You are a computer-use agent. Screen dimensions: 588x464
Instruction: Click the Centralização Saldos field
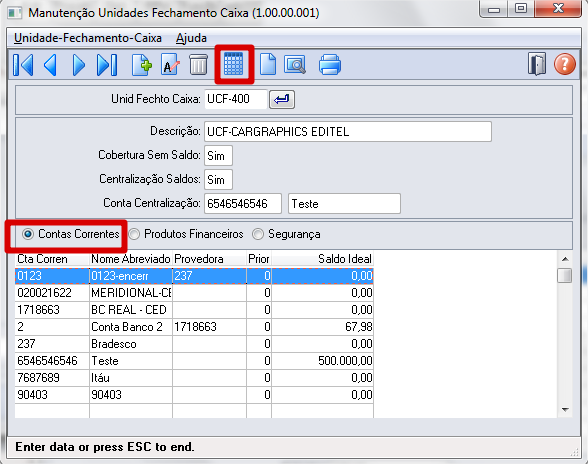pyautogui.click(x=218, y=180)
